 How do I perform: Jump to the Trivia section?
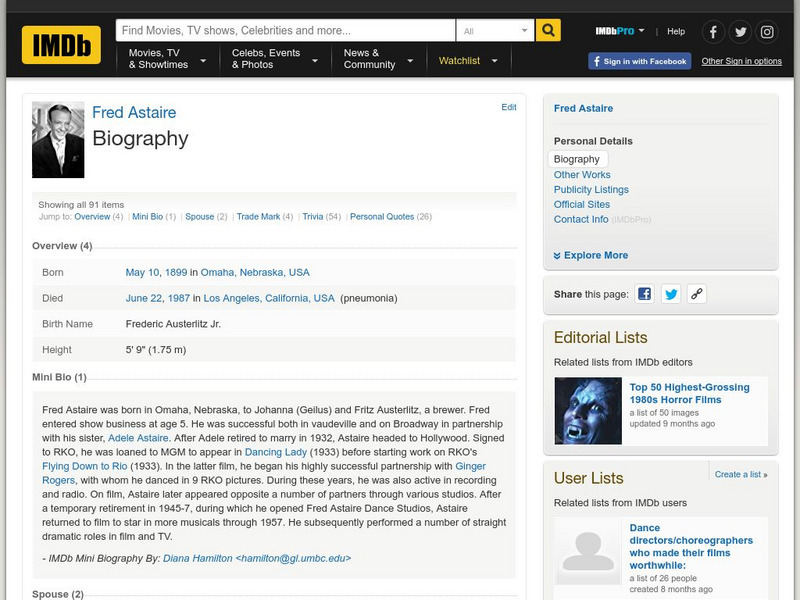pyautogui.click(x=313, y=217)
